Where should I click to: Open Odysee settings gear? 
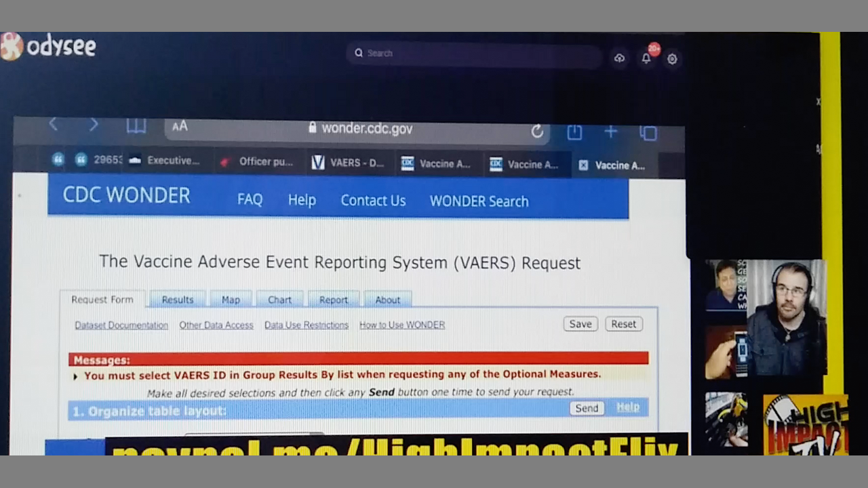[x=672, y=59]
